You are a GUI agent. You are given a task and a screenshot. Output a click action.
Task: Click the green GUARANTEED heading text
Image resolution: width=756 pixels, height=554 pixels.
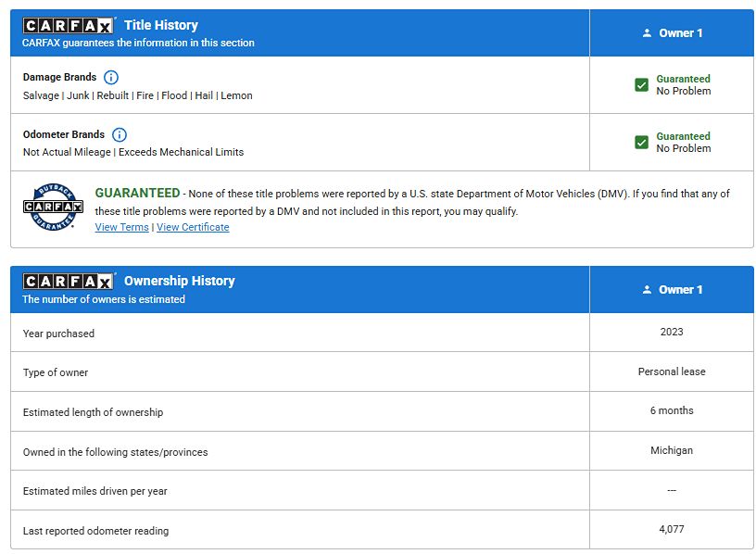click(137, 194)
